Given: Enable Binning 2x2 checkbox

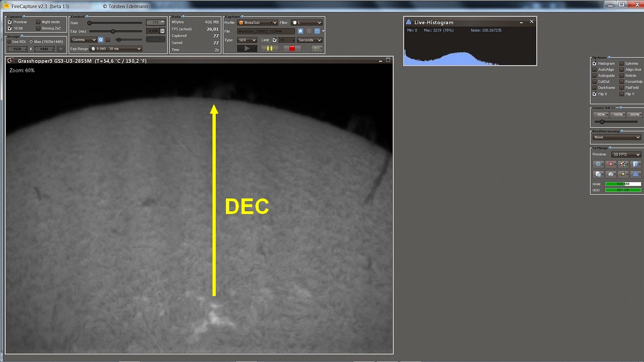Looking at the screenshot, I should (x=38, y=28).
